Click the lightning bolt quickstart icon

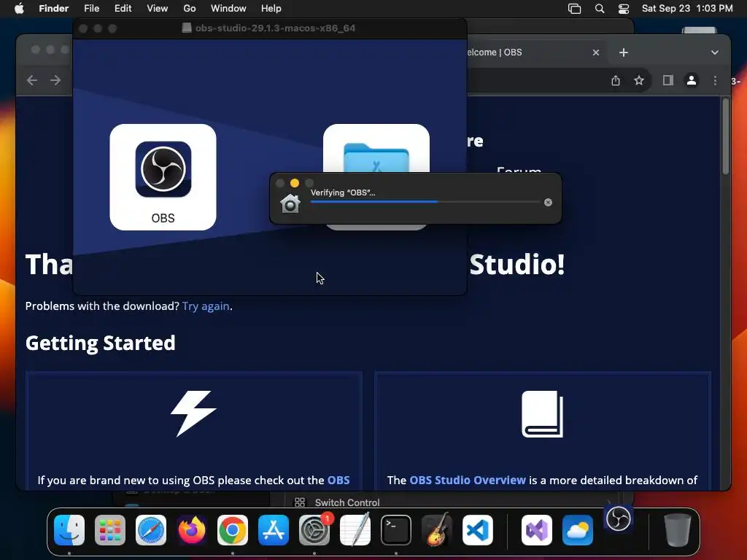tap(193, 413)
